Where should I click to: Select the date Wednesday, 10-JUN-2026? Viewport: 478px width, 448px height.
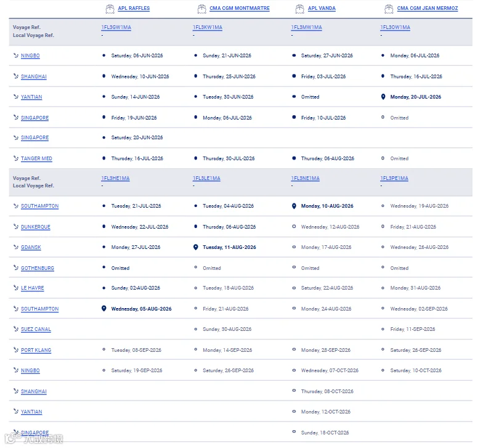click(x=140, y=76)
